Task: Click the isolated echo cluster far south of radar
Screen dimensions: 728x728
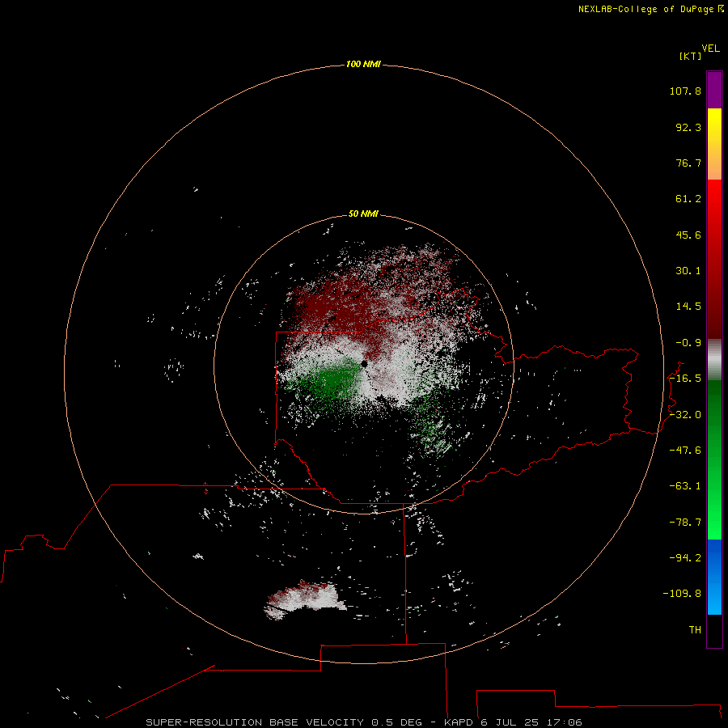Action: 304,600
